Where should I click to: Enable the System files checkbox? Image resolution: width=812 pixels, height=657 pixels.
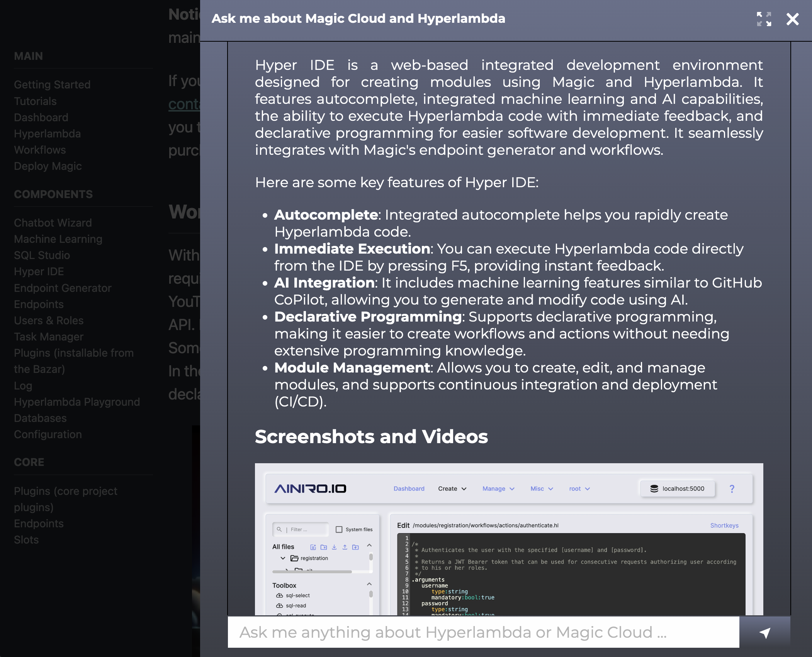pyautogui.click(x=339, y=530)
